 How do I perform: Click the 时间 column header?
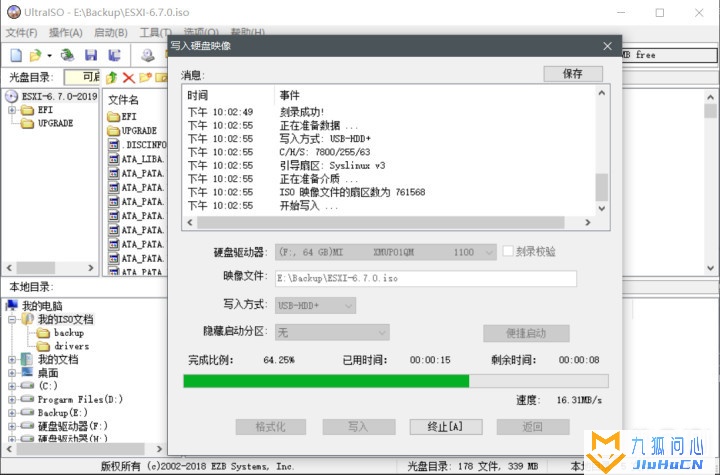(x=197, y=95)
